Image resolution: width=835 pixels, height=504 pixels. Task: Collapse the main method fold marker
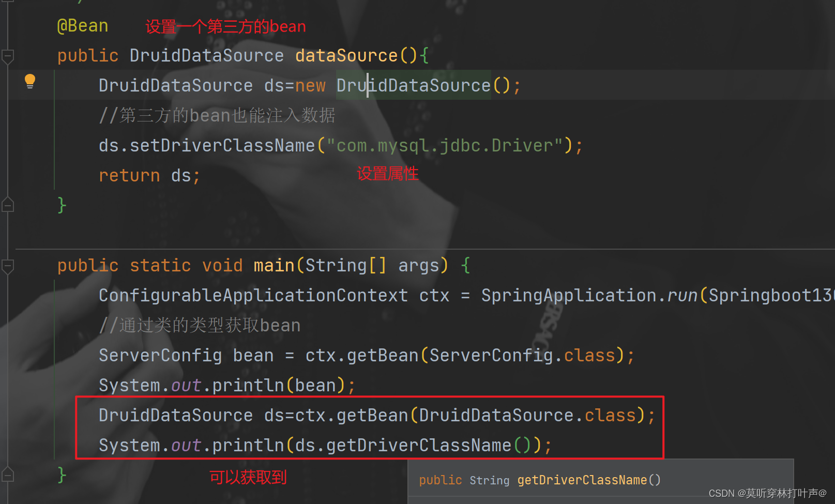[x=8, y=266]
